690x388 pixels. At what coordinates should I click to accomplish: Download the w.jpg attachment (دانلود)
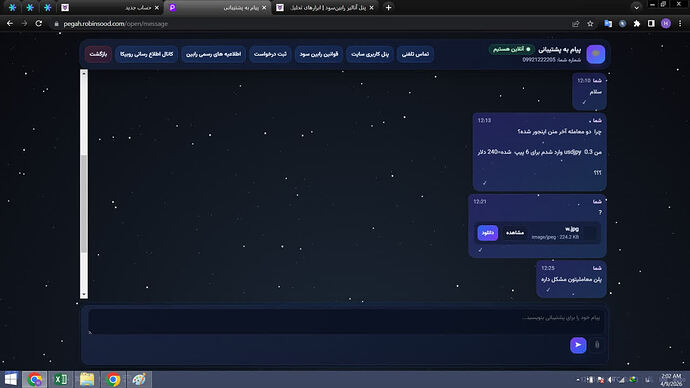[x=488, y=232]
